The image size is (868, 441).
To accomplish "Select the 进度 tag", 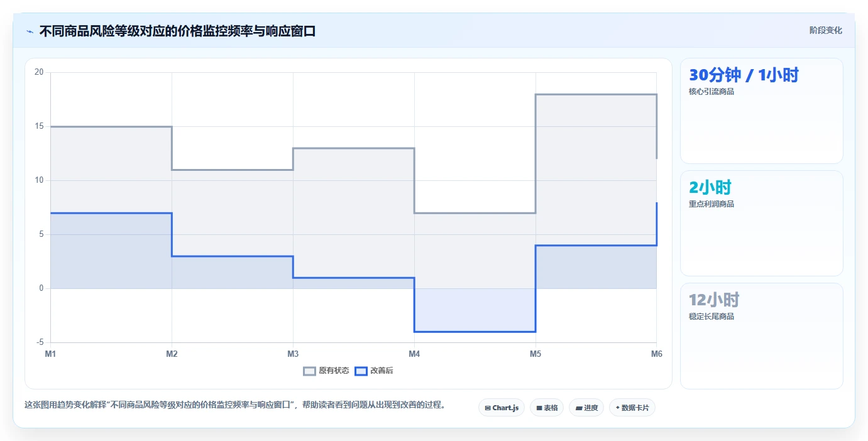I will [x=586, y=408].
